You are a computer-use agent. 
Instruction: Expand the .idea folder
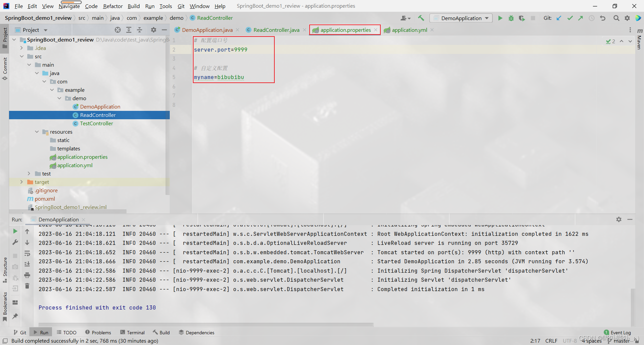pos(21,48)
